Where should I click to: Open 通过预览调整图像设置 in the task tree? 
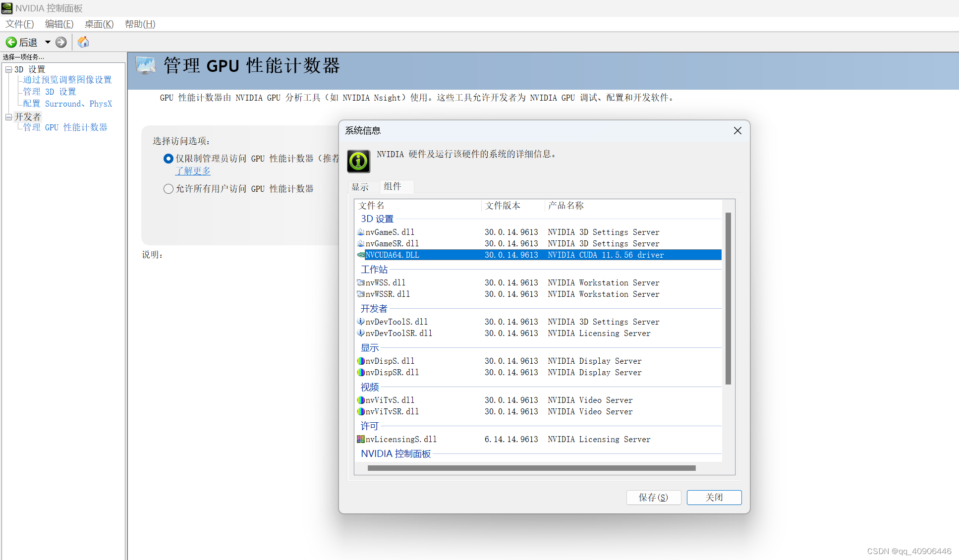pos(67,80)
